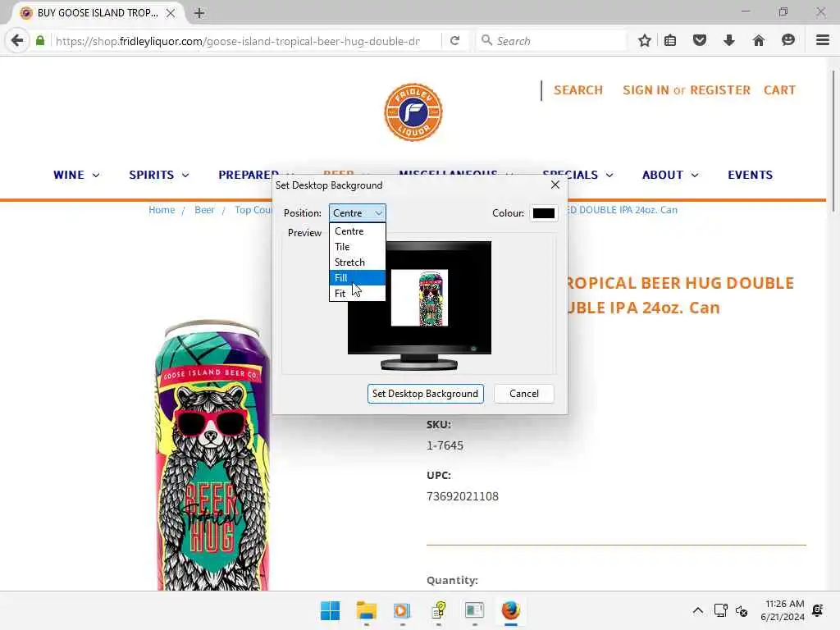Open the Position dropdown showing Centre
The image size is (840, 630).
pyautogui.click(x=358, y=212)
